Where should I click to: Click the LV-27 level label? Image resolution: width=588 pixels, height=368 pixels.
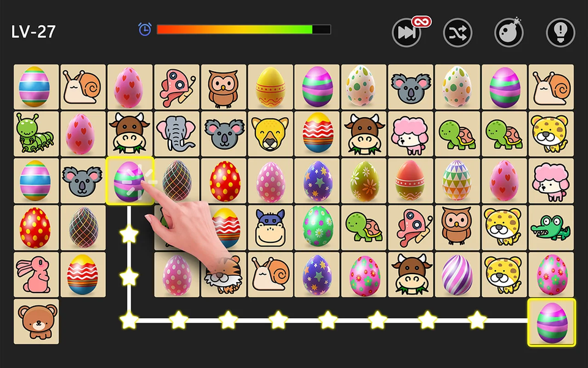pos(33,32)
